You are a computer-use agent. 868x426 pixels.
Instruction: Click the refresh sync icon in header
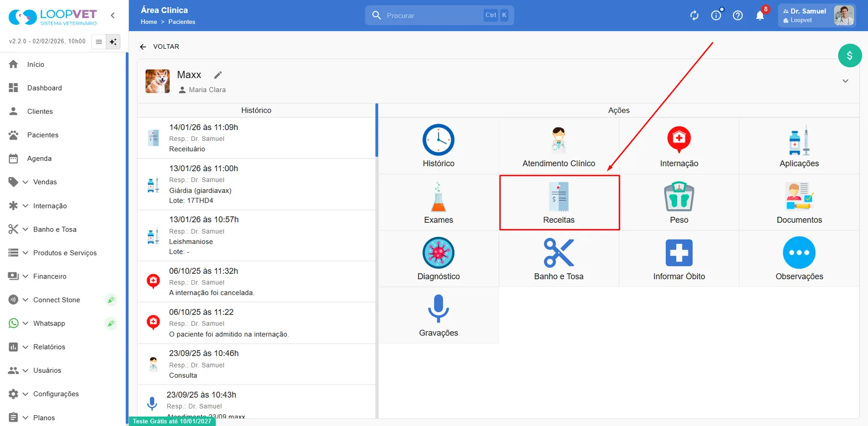[694, 15]
